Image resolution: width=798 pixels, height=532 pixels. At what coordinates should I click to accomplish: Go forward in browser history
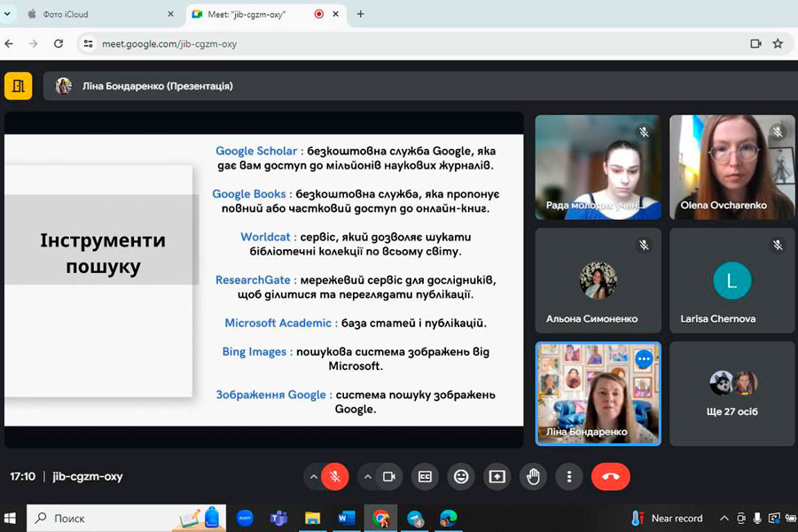[34, 43]
